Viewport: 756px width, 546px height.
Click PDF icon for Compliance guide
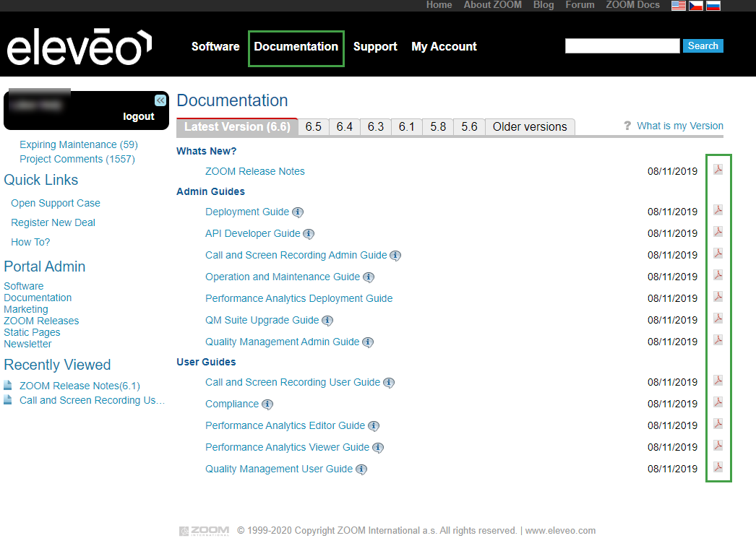click(x=718, y=402)
